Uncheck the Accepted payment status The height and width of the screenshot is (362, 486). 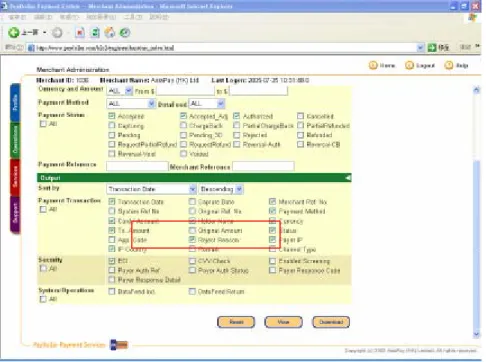[112, 116]
